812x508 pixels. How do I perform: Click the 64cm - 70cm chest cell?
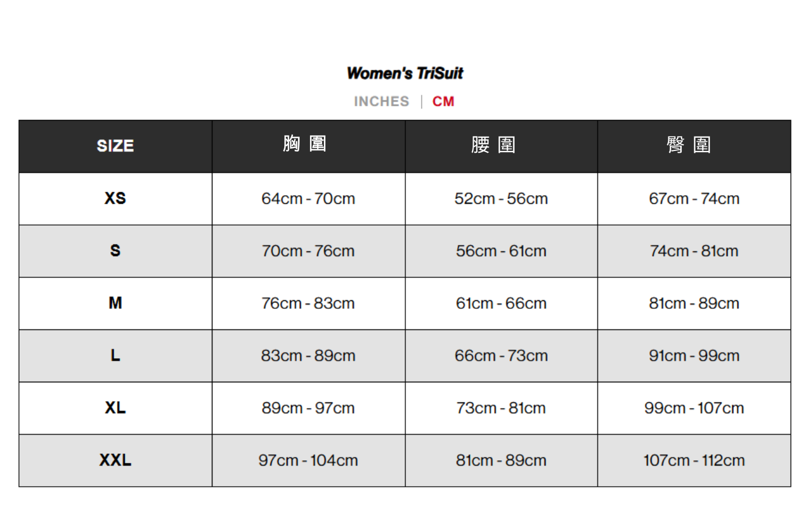pos(308,199)
